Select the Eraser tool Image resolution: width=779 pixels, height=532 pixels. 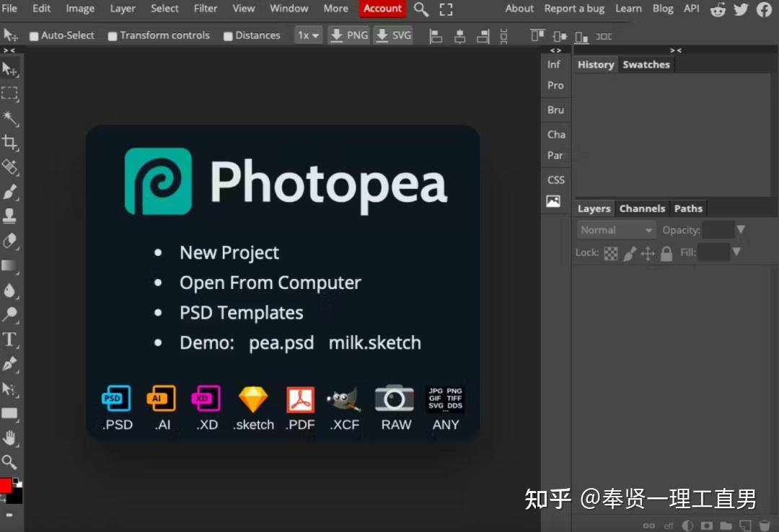tap(10, 241)
